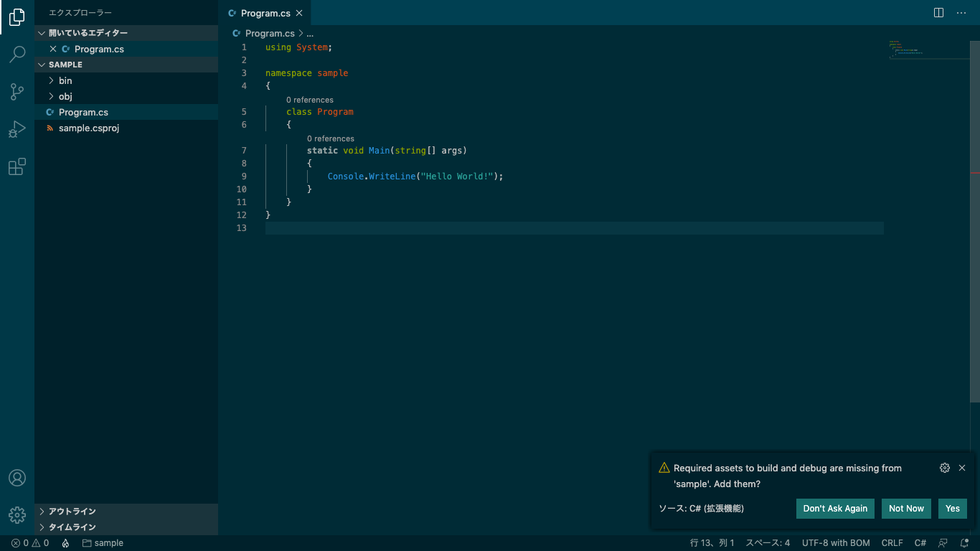
Task: Click the "using System;" code line
Action: [298, 47]
